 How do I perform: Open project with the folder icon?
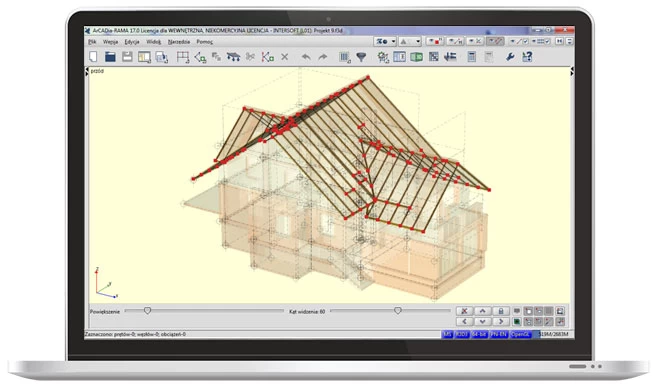(x=110, y=56)
